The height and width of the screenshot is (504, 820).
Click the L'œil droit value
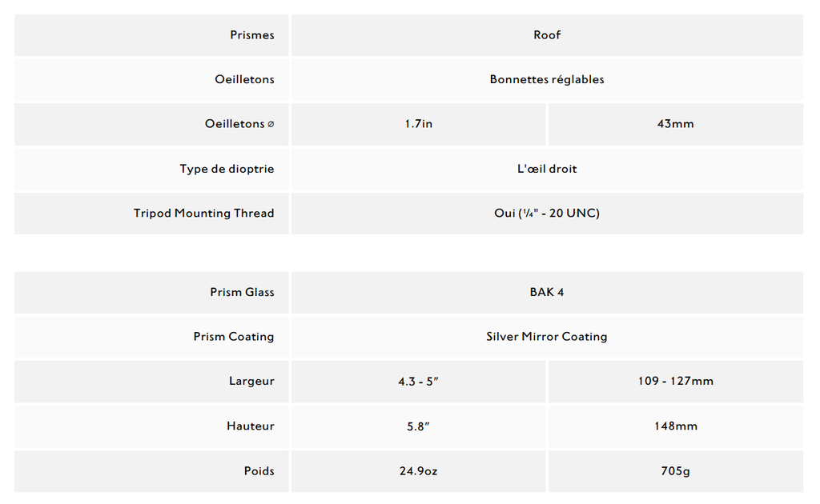click(547, 169)
